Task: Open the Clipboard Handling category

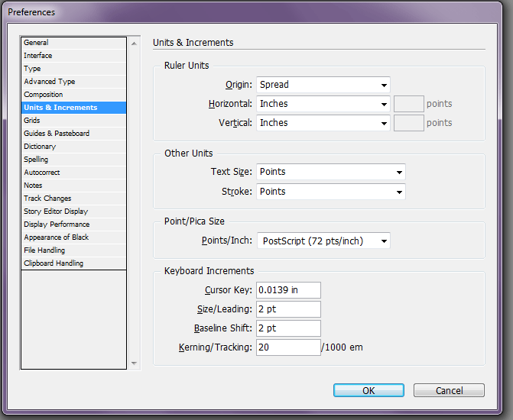Action: (73, 263)
